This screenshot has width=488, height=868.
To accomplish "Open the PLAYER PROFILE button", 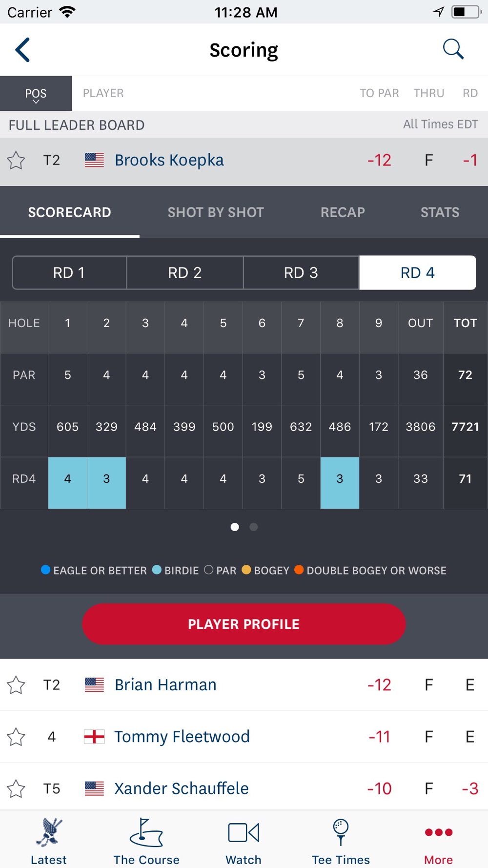I will (244, 624).
